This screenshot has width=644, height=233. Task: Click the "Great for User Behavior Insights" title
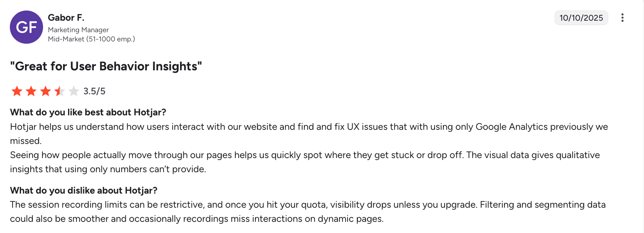click(x=106, y=66)
